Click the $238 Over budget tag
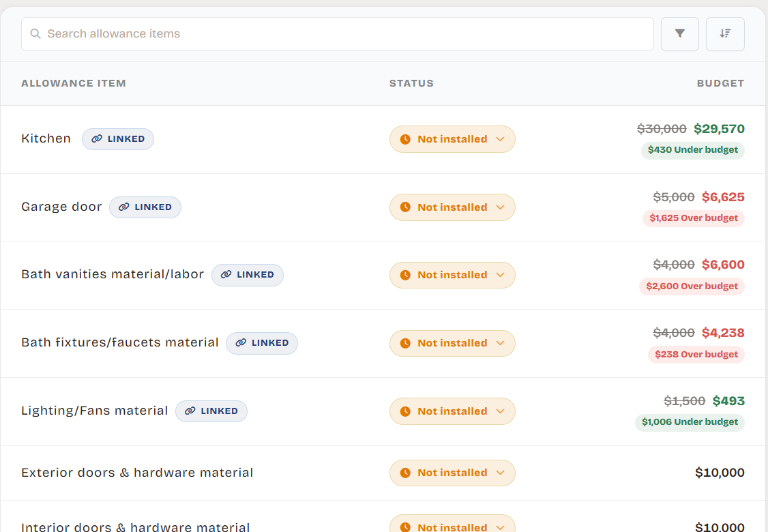This screenshot has height=532, width=768. (696, 354)
